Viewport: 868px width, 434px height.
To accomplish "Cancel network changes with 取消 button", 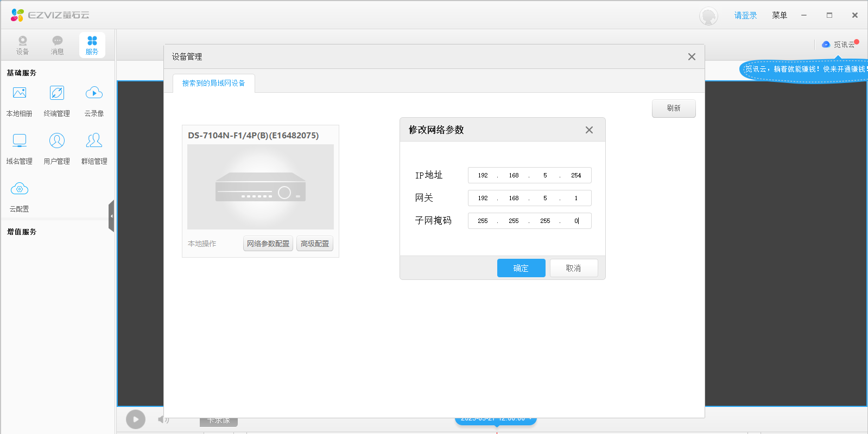I will click(x=573, y=268).
